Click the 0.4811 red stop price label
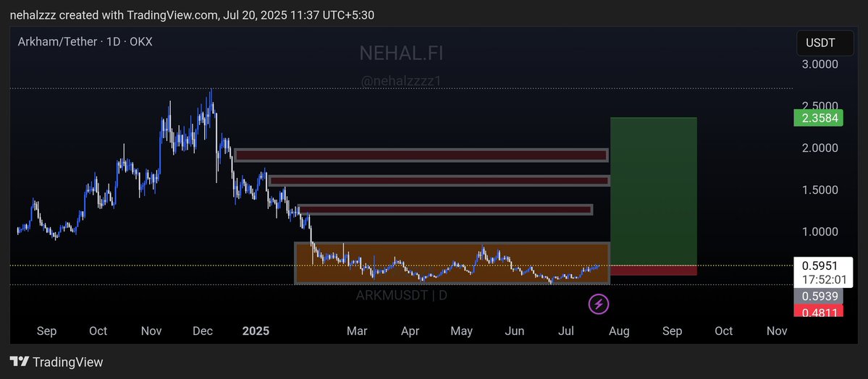 click(x=817, y=311)
